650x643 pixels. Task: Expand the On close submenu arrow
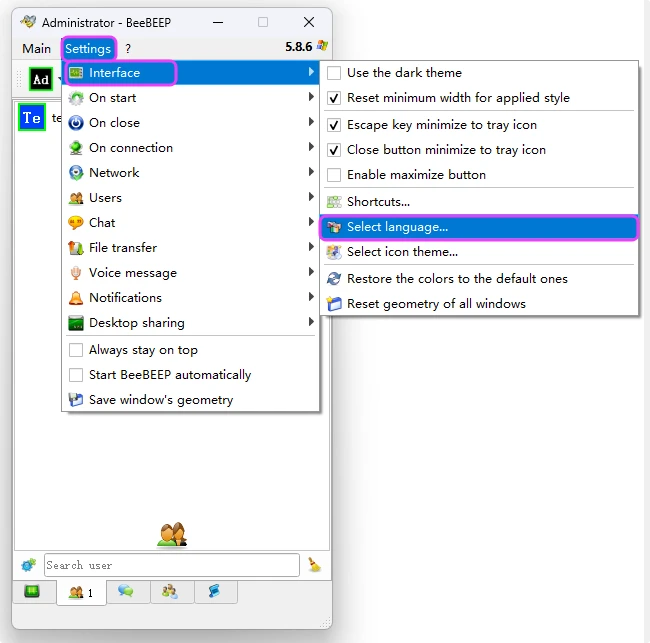pyautogui.click(x=311, y=122)
